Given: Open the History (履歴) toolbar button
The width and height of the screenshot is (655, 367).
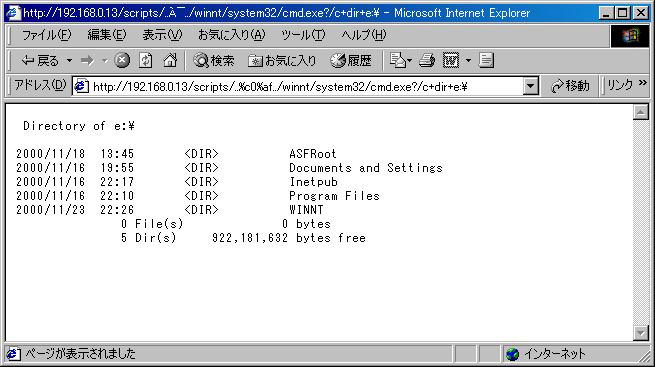Looking at the screenshot, I should click(351, 61).
